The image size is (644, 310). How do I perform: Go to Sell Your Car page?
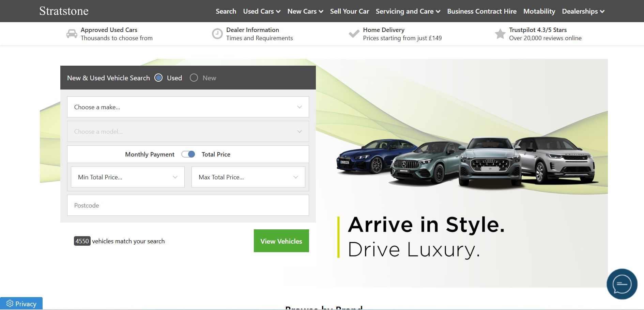349,11
